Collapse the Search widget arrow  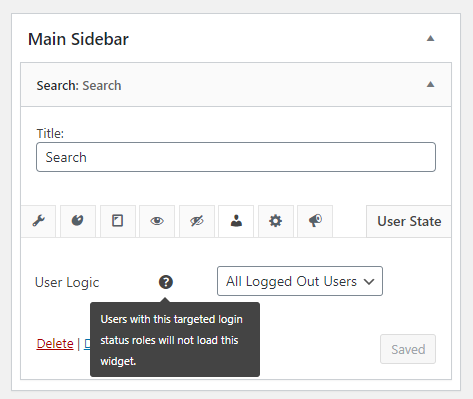click(x=431, y=84)
